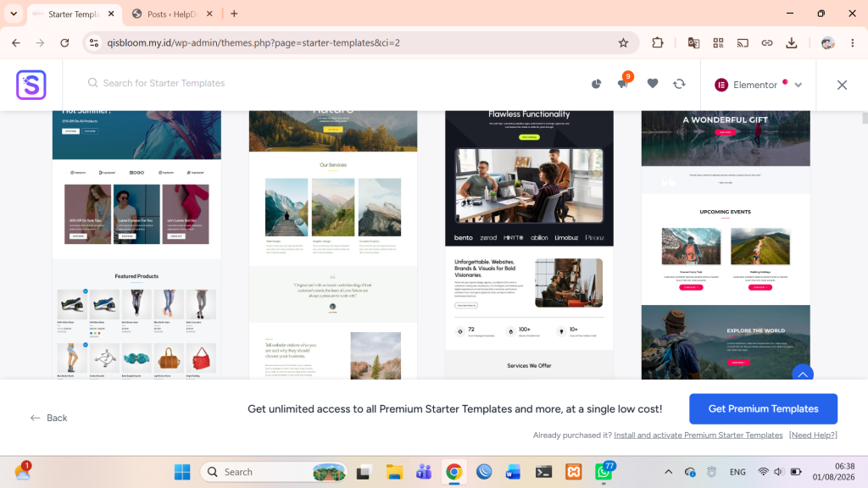Open notifications with badge 9
The width and height of the screenshot is (868, 488).
(x=623, y=83)
